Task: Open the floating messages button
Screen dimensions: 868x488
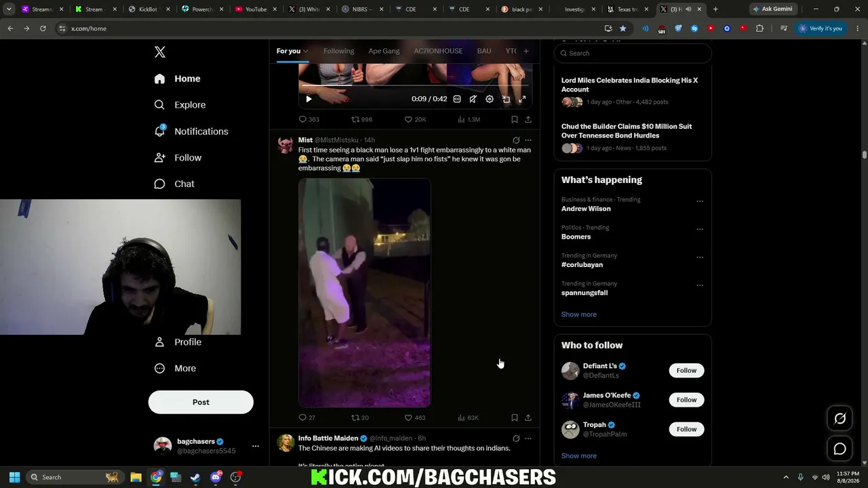Action: click(840, 449)
